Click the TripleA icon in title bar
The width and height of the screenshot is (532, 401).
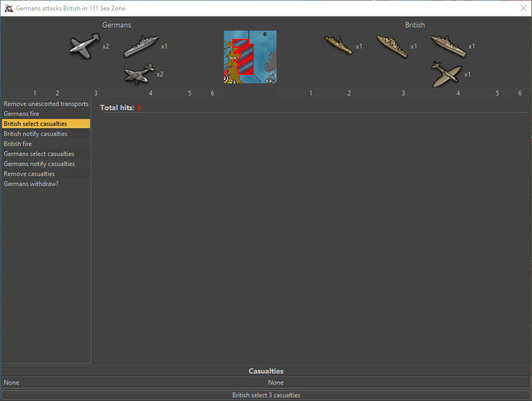click(x=8, y=8)
